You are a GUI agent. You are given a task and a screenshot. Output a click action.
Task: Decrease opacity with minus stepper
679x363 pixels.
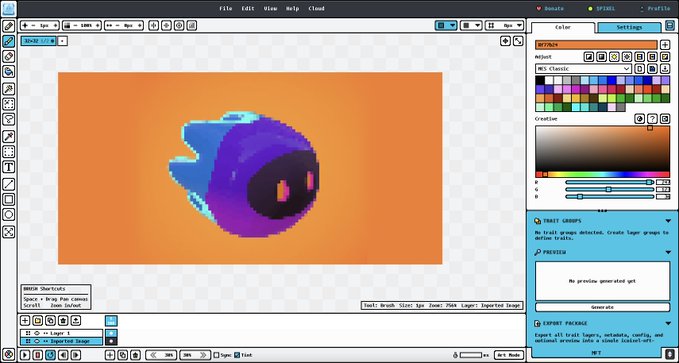[75, 26]
